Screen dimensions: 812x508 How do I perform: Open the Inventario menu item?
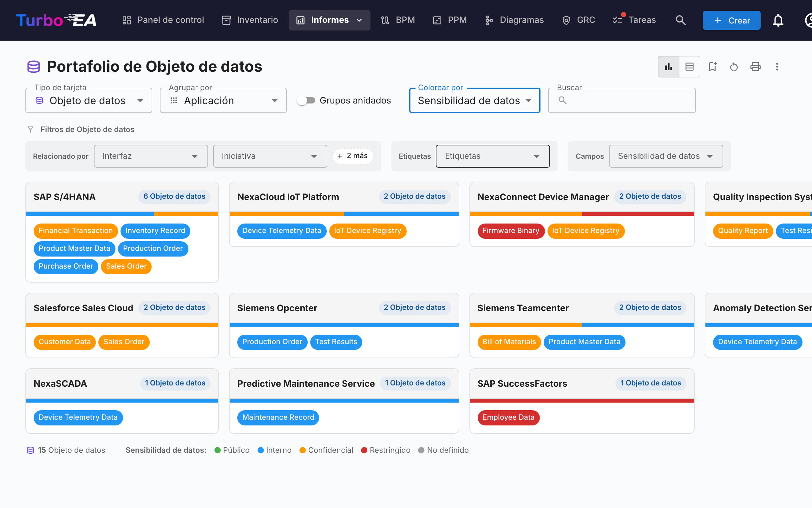coord(250,20)
